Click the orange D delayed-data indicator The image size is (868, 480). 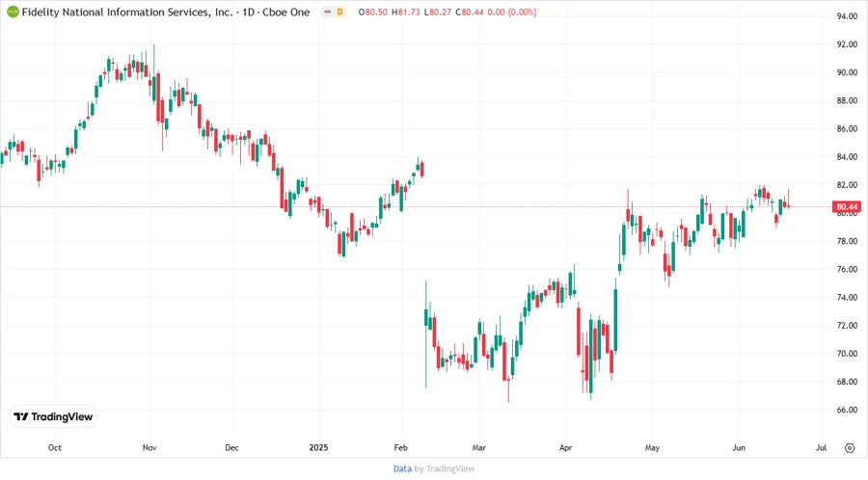coord(339,12)
